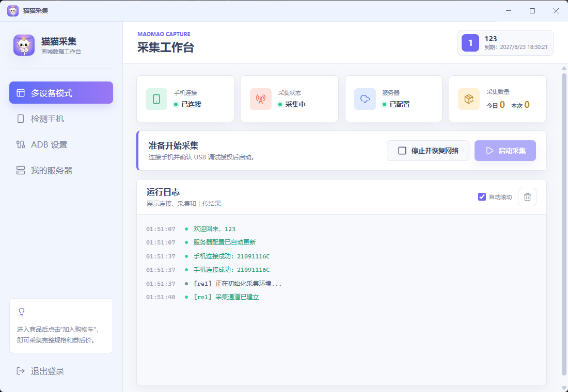
Task: Click the 已连接 status text
Action: coord(191,104)
